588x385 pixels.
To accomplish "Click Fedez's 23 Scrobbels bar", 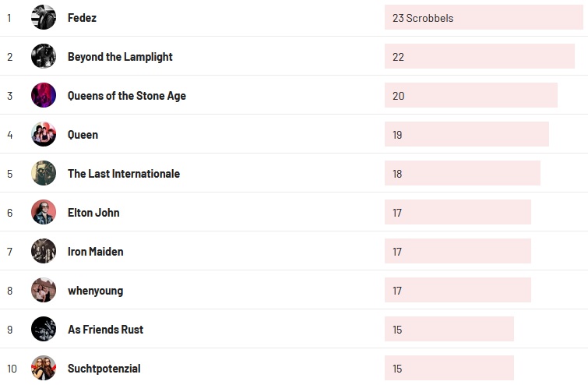I will (x=483, y=17).
